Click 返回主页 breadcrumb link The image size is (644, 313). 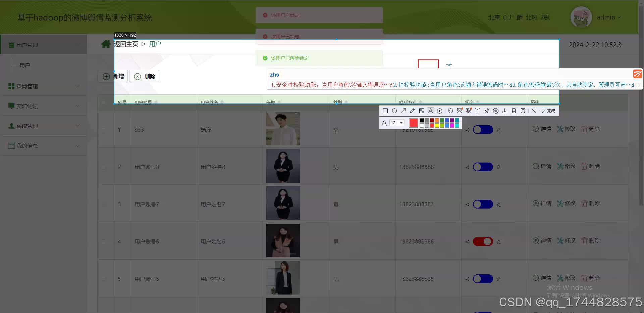pyautogui.click(x=126, y=44)
